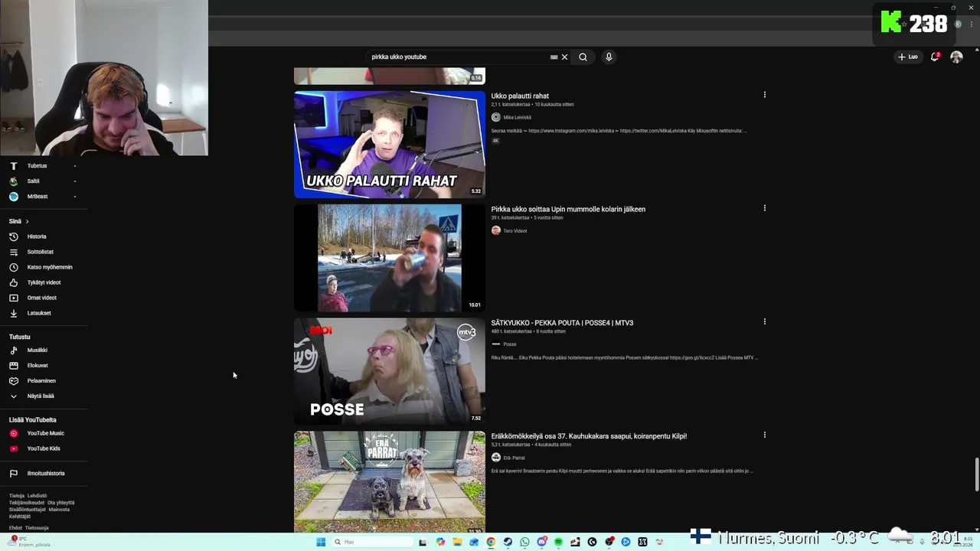Open File Explorer from the taskbar
This screenshot has height=551, width=980.
click(457, 542)
